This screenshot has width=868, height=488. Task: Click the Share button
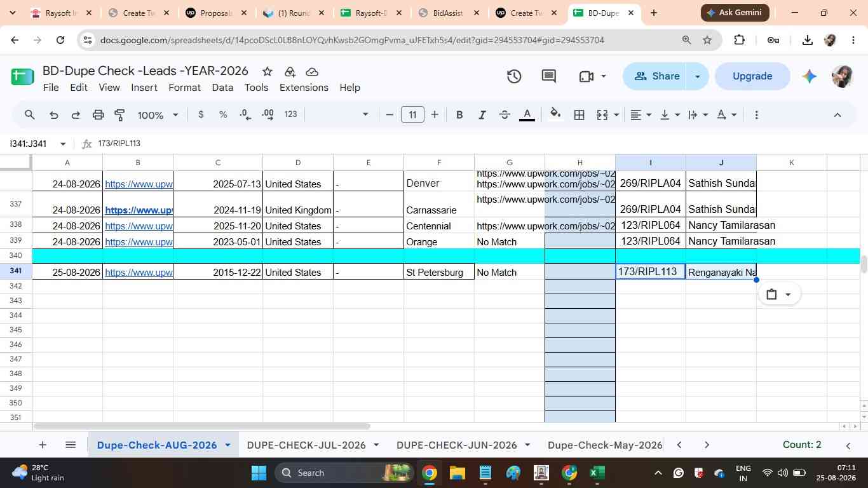point(657,76)
